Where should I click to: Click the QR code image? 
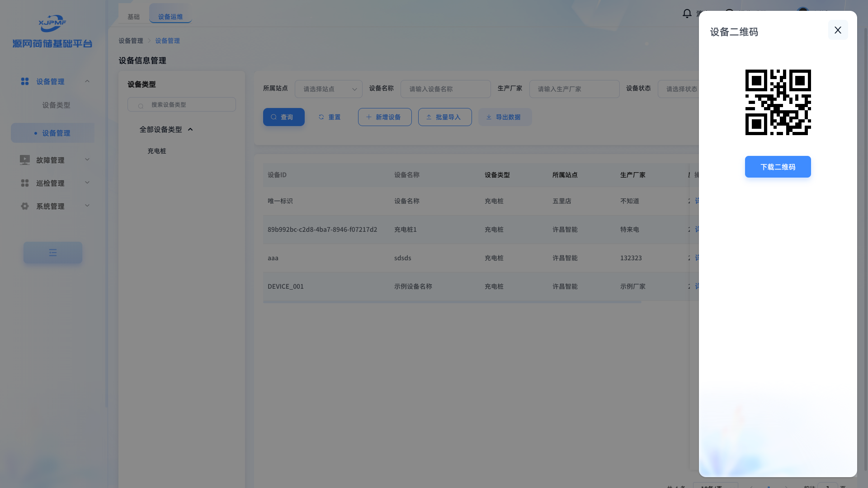(778, 102)
